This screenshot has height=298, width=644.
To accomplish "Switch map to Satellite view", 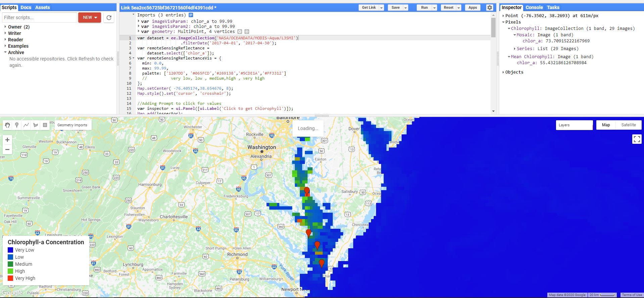I will (x=628, y=125).
